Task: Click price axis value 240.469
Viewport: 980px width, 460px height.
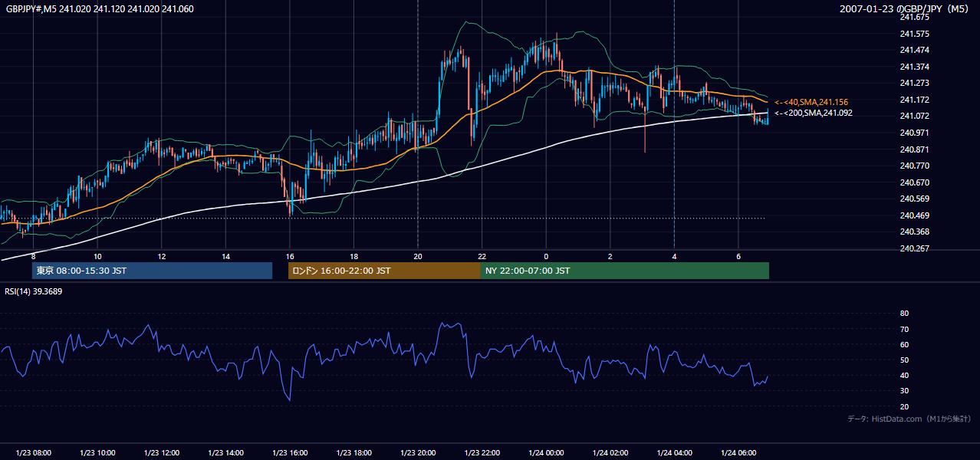Action: [915, 215]
